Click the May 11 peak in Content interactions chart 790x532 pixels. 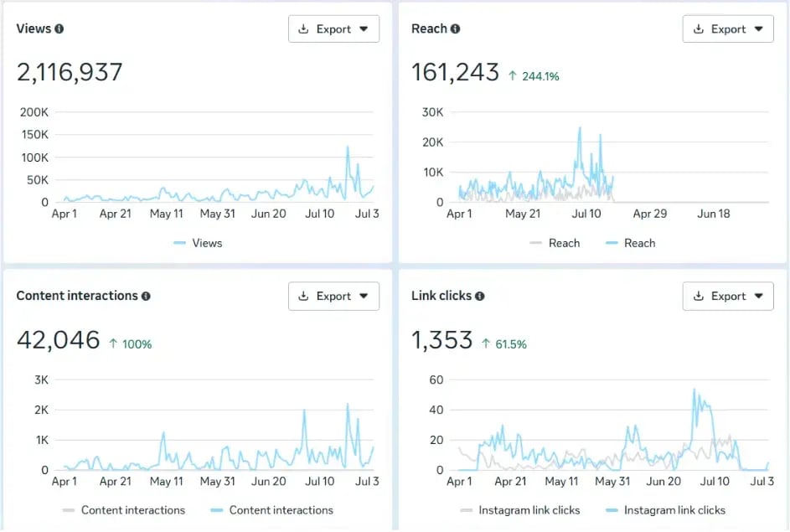point(163,433)
